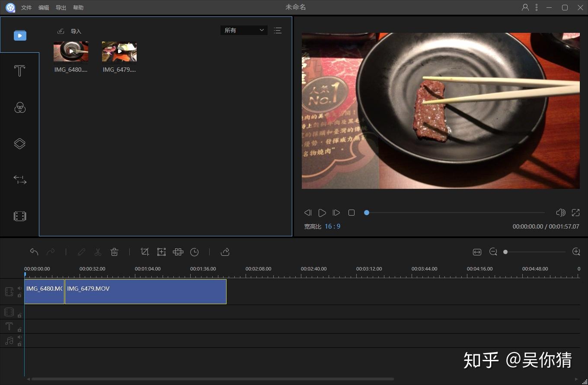Open the Transitions tab in sidebar
This screenshot has width=588, height=385.
pos(20,180)
